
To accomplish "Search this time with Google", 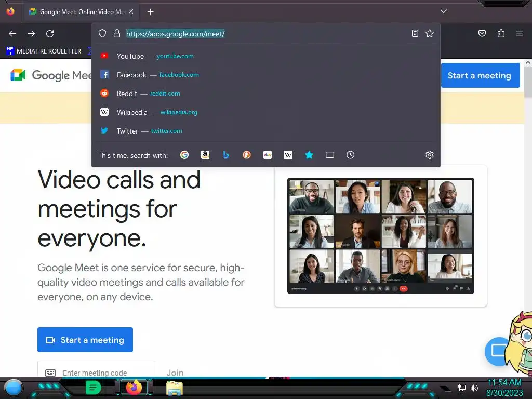I will [184, 155].
